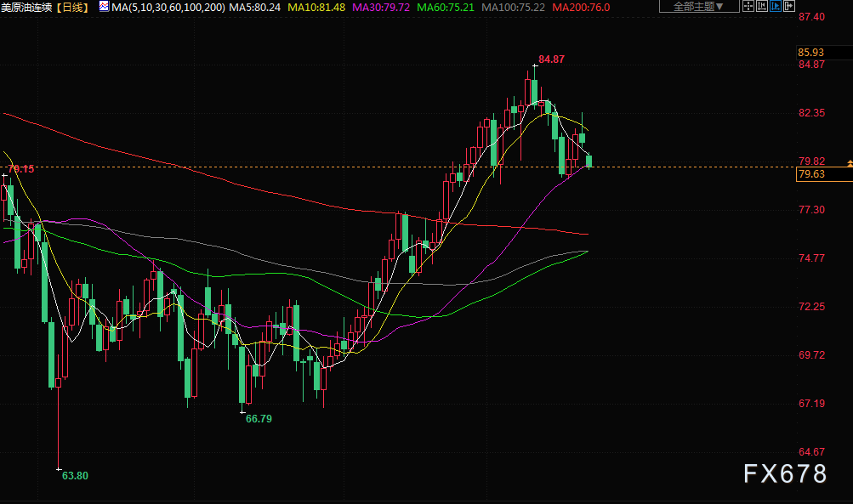Screen dimensions: 853x504
Task: Click the 66.79 low price marker
Action: [259, 419]
